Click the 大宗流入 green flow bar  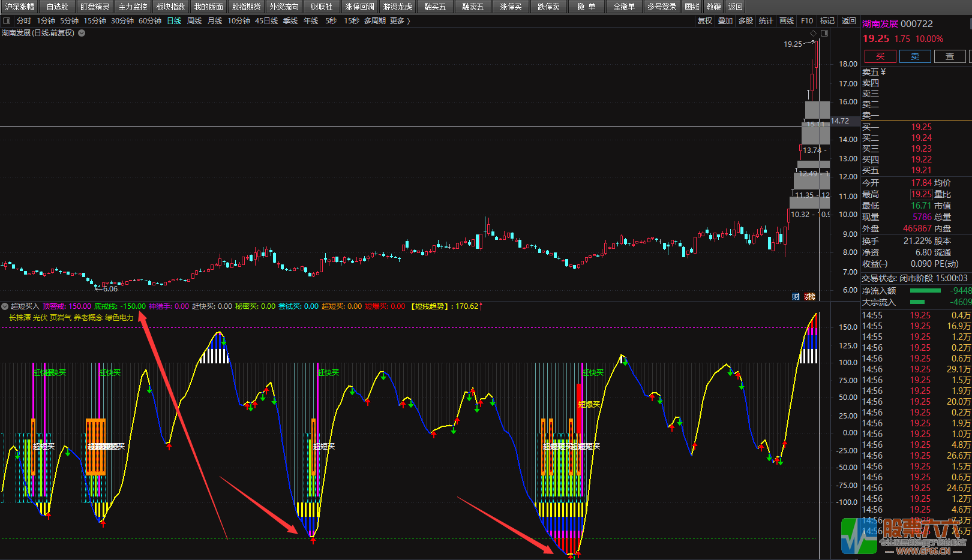pos(917,302)
